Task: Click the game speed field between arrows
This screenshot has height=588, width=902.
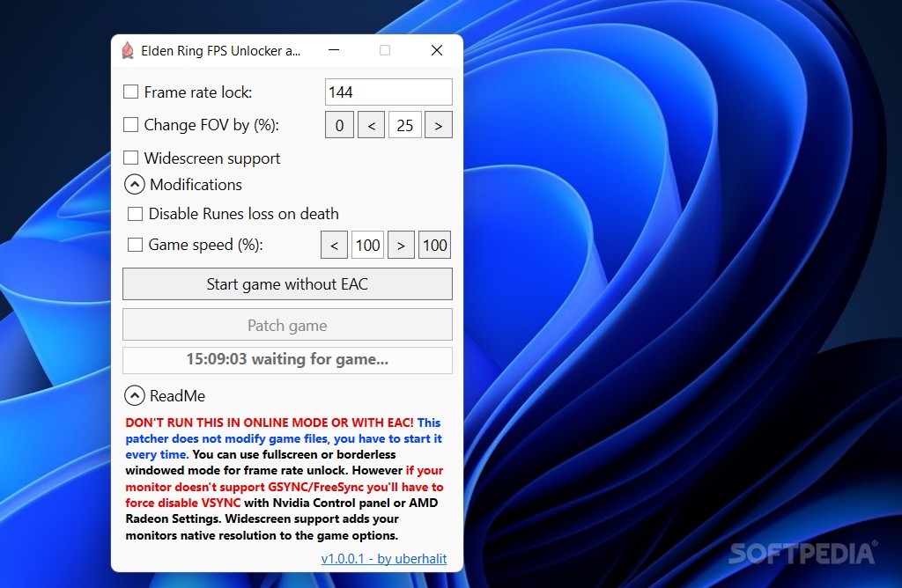Action: [367, 245]
